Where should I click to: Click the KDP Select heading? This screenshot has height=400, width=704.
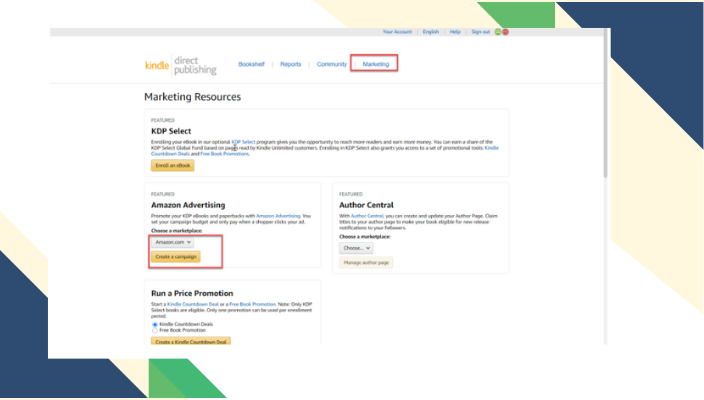171,131
